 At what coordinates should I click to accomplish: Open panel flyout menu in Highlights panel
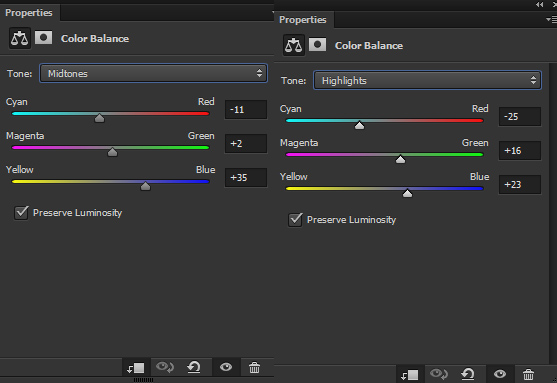coord(552,20)
